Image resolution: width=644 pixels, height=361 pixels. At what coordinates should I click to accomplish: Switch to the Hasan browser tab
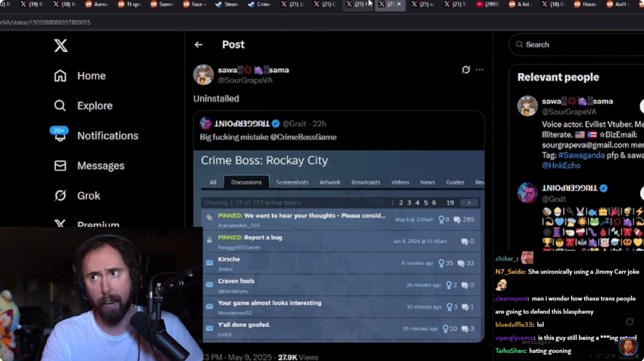pos(585,4)
